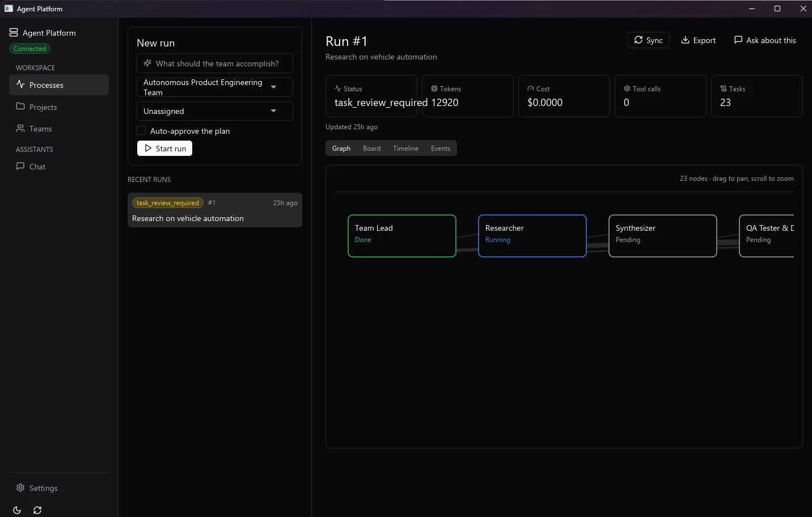Click the Export button
The width and height of the screenshot is (812, 517).
pos(699,40)
